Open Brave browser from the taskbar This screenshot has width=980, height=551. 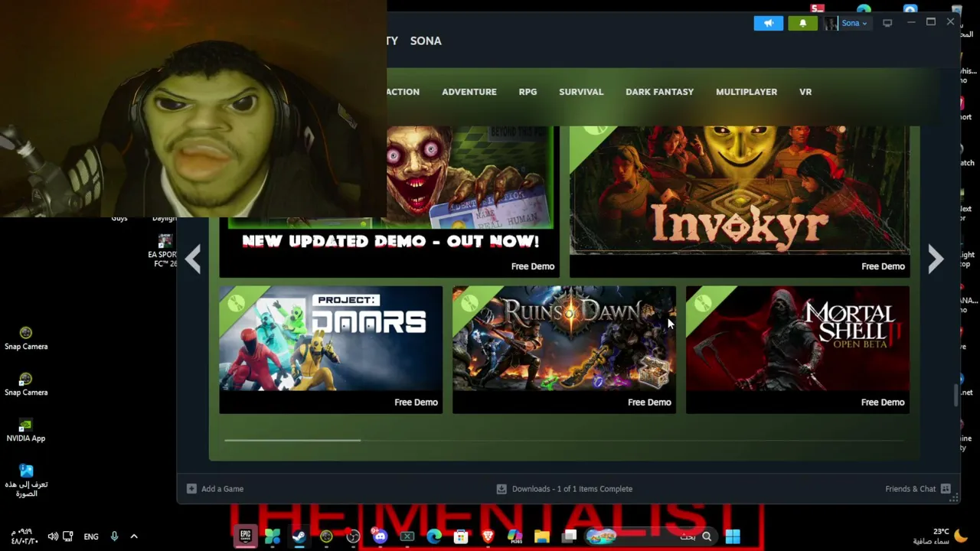(x=488, y=536)
